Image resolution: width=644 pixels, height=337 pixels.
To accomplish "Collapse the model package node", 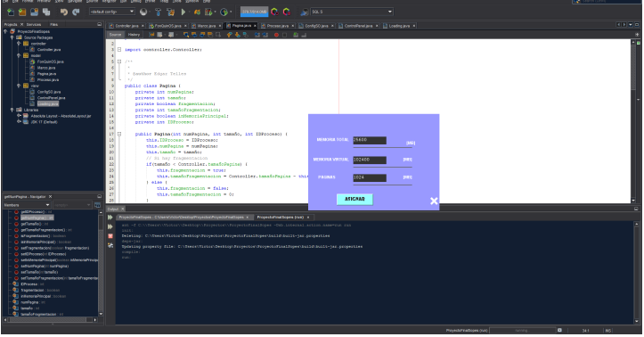I will point(19,55).
